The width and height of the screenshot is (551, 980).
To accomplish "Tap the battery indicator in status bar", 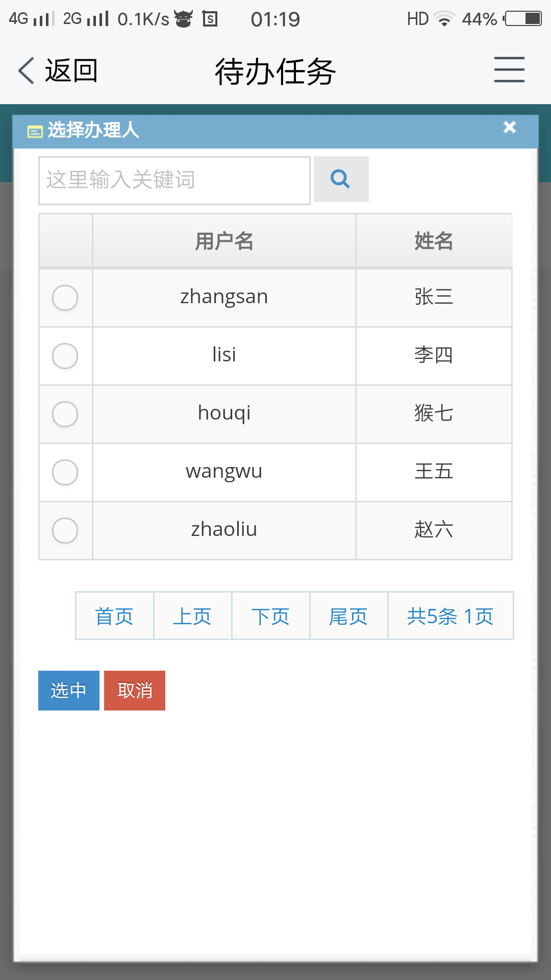I will (522, 19).
